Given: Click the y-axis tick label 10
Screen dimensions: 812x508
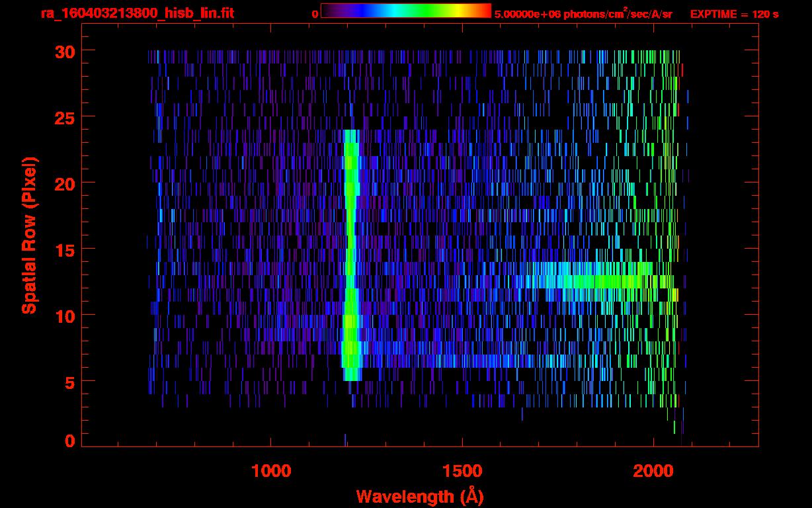Looking at the screenshot, I should (65, 316).
